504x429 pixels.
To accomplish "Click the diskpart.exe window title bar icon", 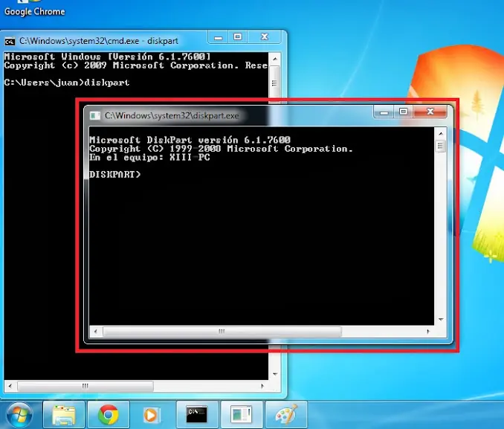I will tap(95, 116).
